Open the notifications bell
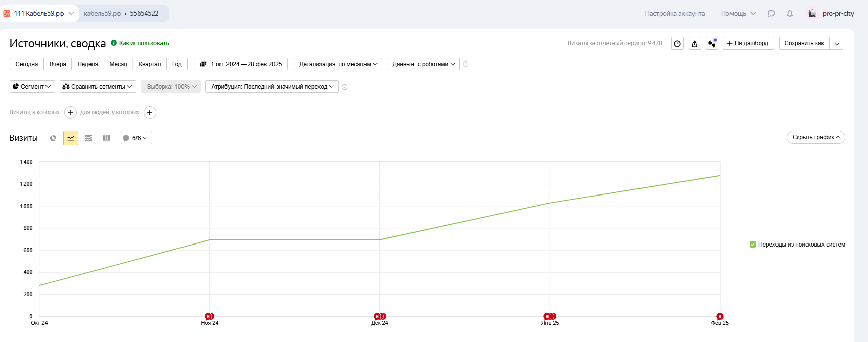 coord(790,14)
